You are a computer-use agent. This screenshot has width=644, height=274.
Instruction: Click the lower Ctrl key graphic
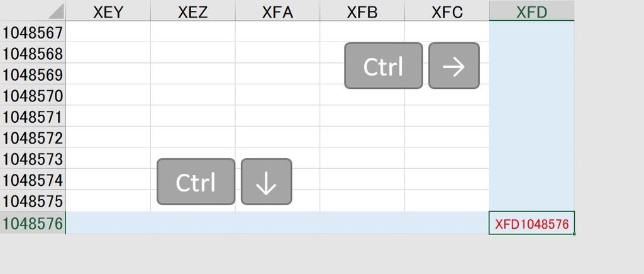coord(196,182)
